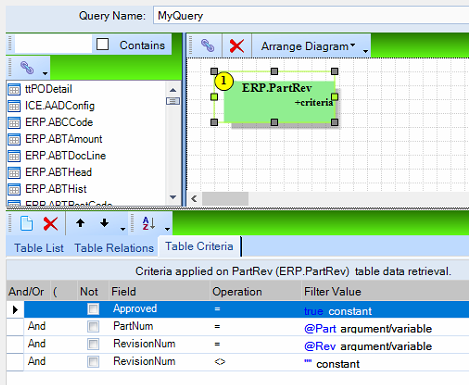
Task: Open dropdown arrow after move down icon
Action: click(x=123, y=229)
